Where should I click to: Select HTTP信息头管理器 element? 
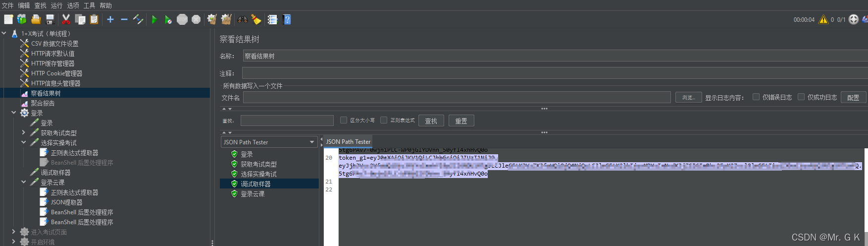click(x=55, y=83)
